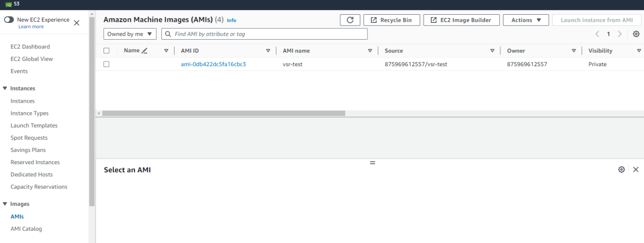Go to previous page arrow
This screenshot has height=243, width=644.
coord(597,34)
